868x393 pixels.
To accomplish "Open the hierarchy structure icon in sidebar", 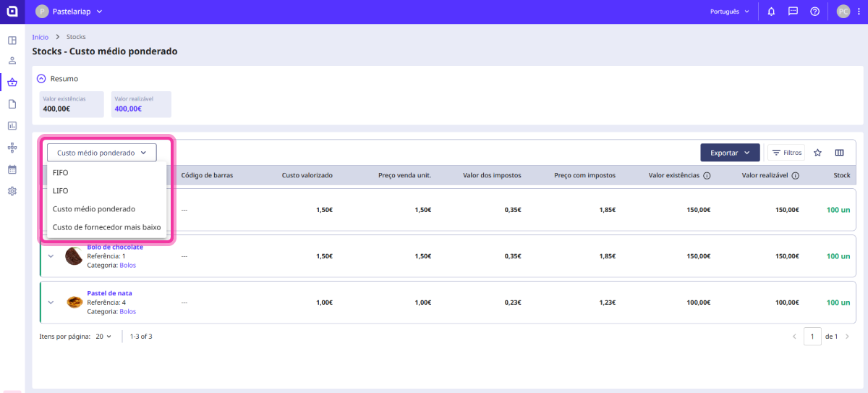I will pyautogui.click(x=12, y=148).
